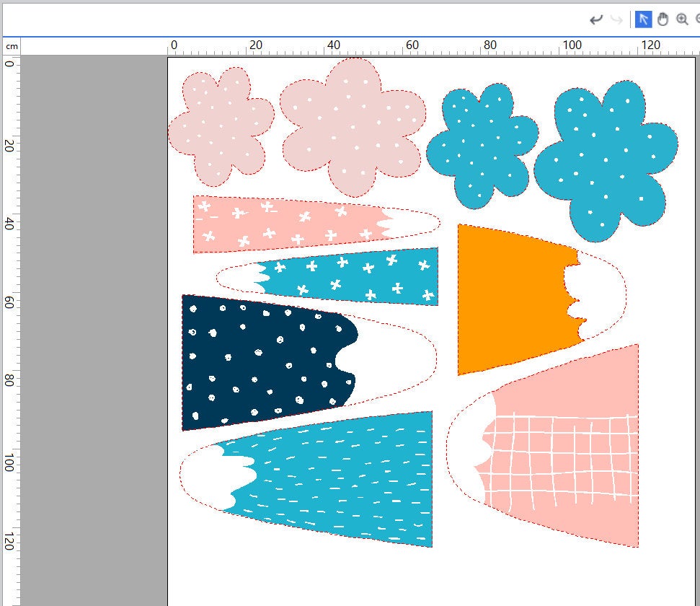This screenshot has width=700, height=606.
Task: Switch to the Hand pan tool
Action: tap(663, 19)
